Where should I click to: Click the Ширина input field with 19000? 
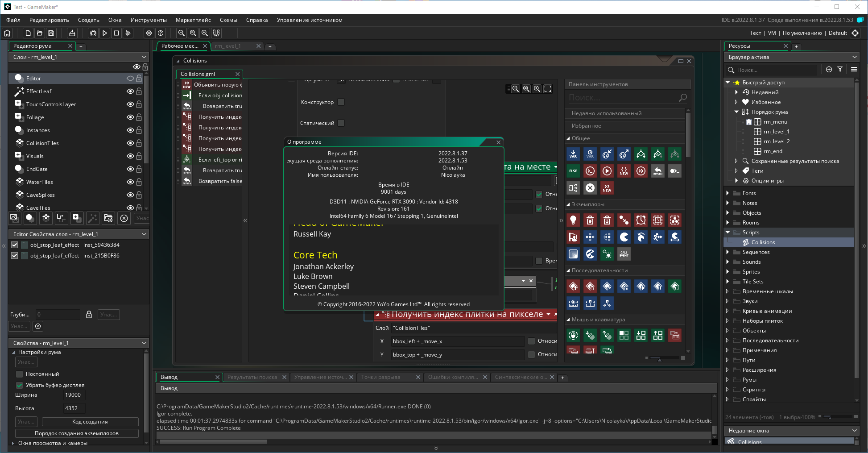[73, 395]
